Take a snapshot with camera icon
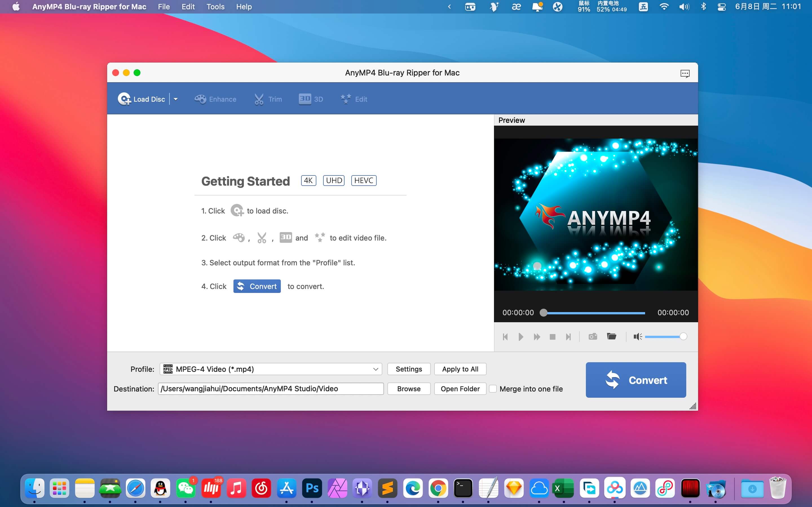 click(593, 336)
